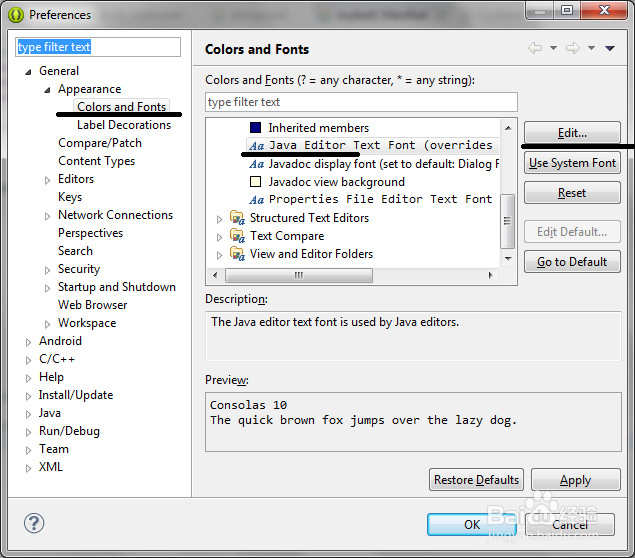Open Perspectives preferences page
This screenshot has height=558, width=635.
pos(90,233)
